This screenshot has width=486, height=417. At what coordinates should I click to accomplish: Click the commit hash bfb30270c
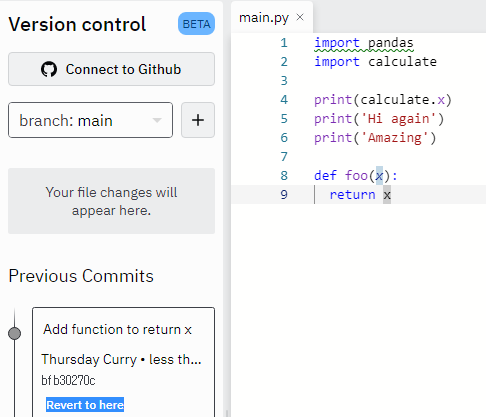(68, 380)
